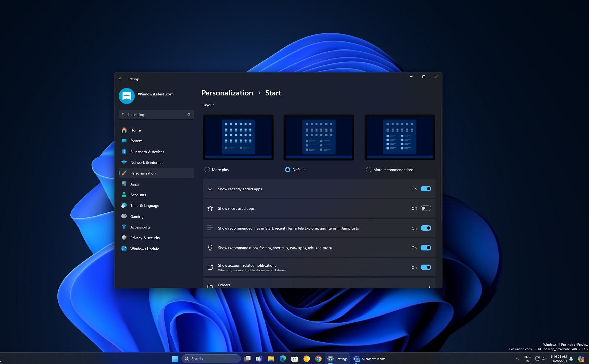Click the Gaming controller icon
This screenshot has width=589, height=364.
pos(124,216)
